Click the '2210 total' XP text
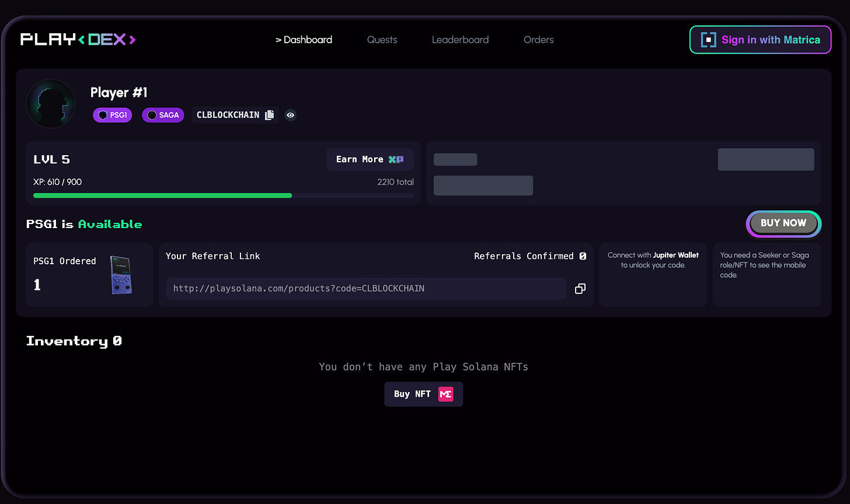Image resolution: width=850 pixels, height=504 pixels. (x=395, y=182)
